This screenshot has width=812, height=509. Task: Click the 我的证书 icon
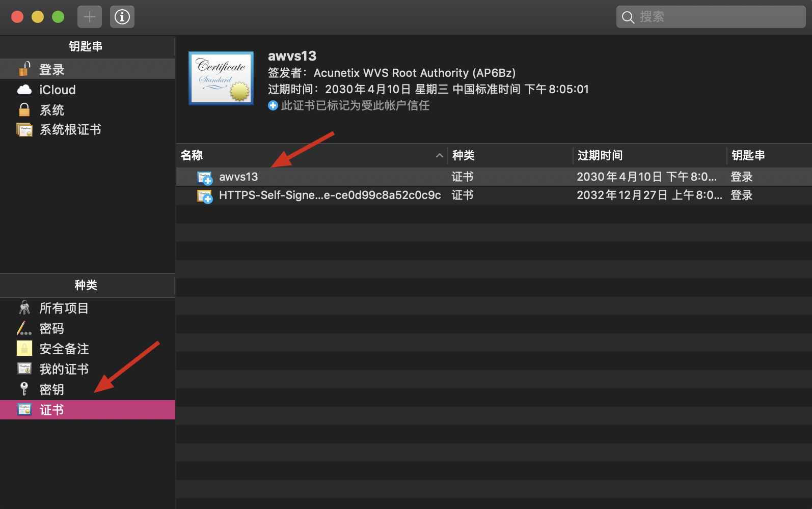24,369
